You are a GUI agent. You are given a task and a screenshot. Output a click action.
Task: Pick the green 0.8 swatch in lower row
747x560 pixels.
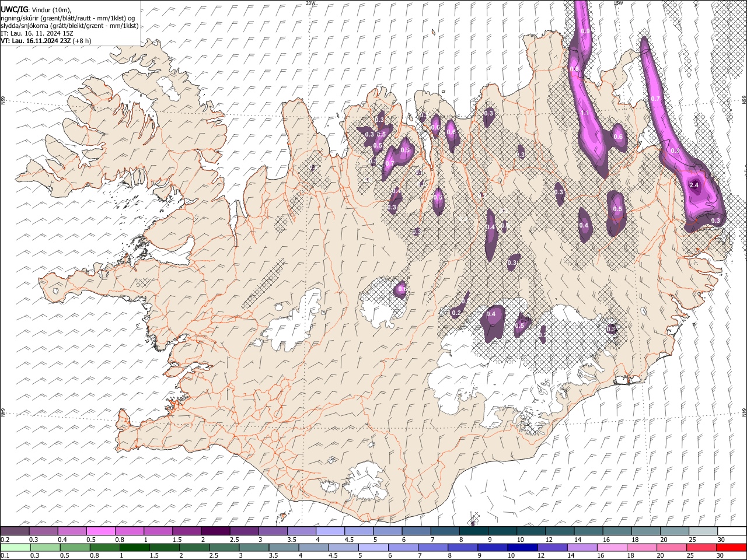pyautogui.click(x=105, y=547)
